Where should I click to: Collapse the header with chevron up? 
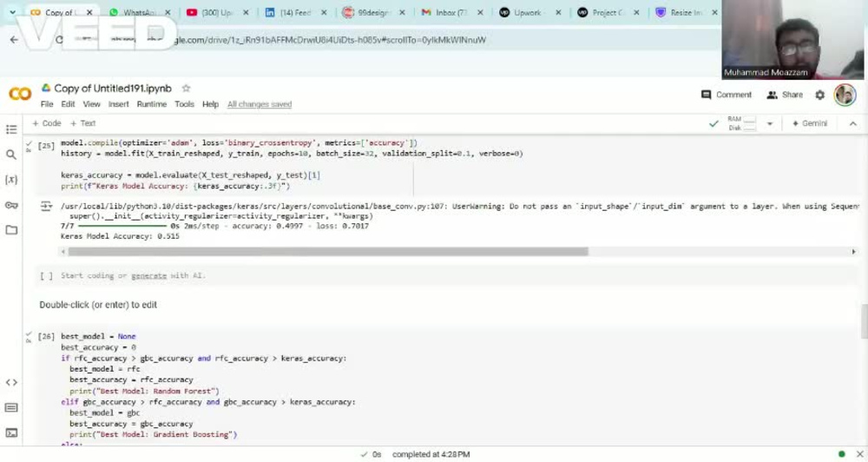click(853, 123)
